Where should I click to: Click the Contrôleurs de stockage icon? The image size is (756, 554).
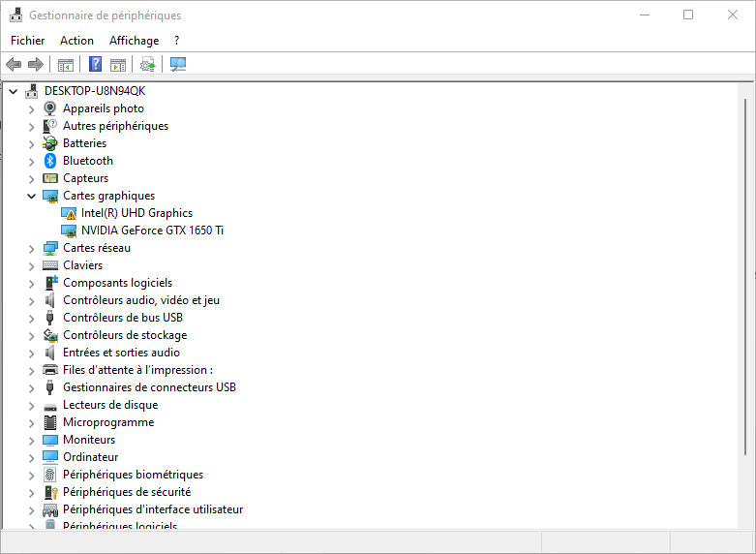point(50,335)
